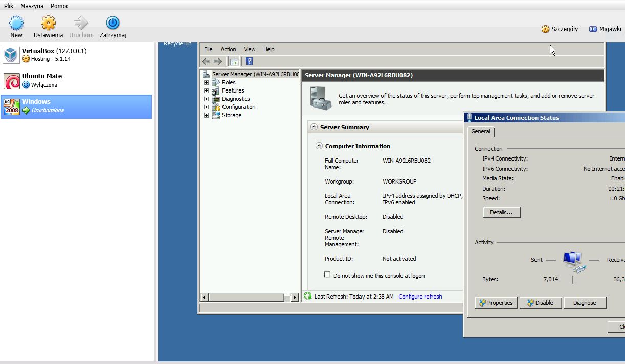625x364 pixels.
Task: Toggle console tree toolbar icon
Action: pyautogui.click(x=234, y=62)
